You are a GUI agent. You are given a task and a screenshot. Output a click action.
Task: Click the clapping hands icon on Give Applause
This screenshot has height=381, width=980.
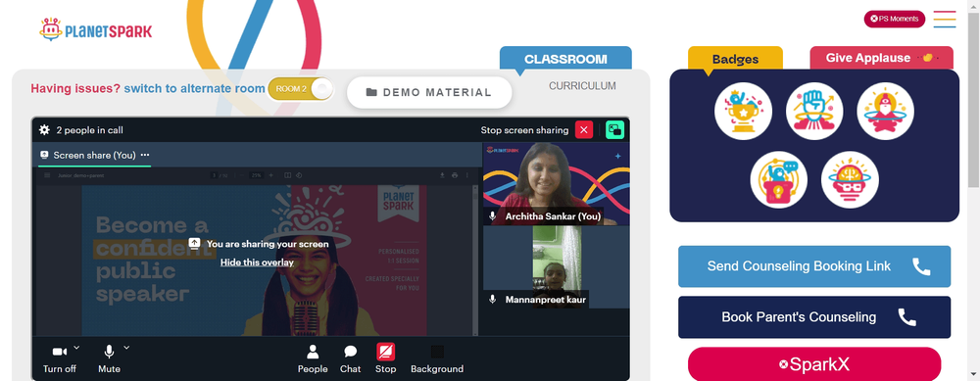click(x=927, y=58)
